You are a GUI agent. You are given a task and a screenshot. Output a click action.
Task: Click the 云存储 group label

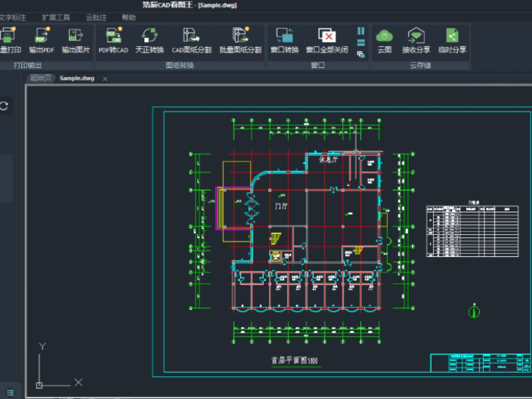[x=420, y=65]
